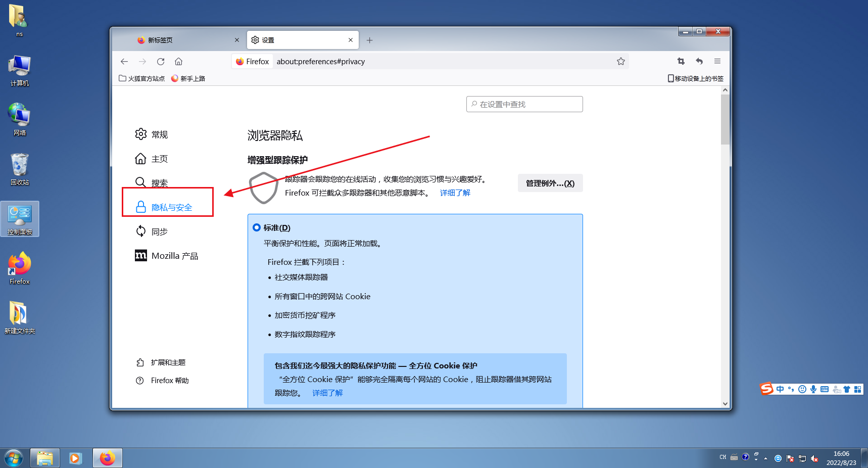Open the 计算机 desktop icon
868x468 pixels.
pos(20,71)
